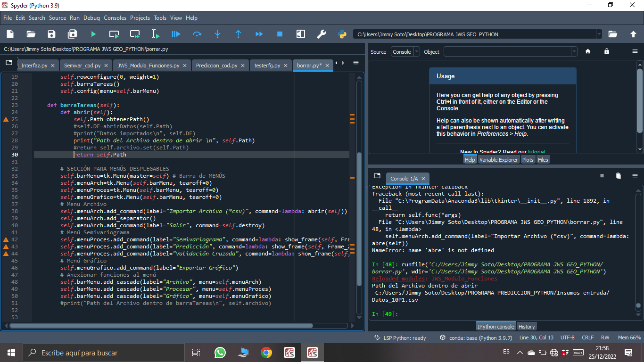Toggle the Help pane lock
Image resolution: width=644 pixels, height=362 pixels.
(607, 51)
